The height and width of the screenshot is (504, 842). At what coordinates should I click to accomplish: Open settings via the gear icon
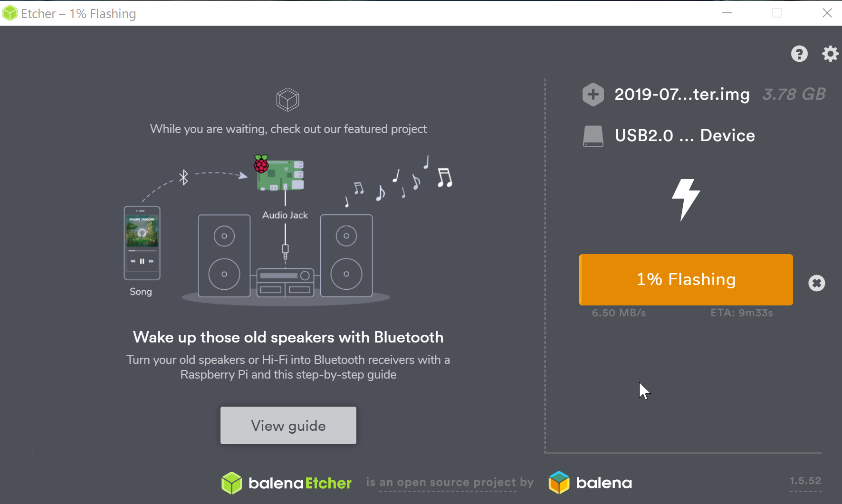[830, 54]
